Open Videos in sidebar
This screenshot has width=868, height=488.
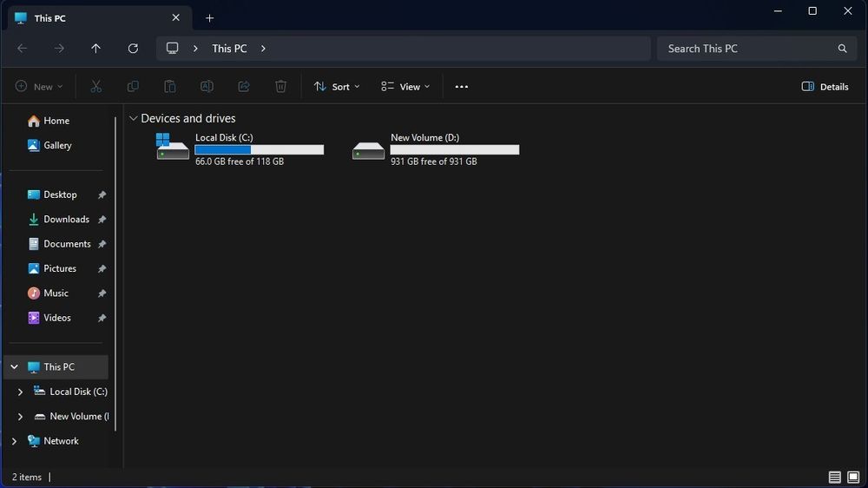[49, 318]
